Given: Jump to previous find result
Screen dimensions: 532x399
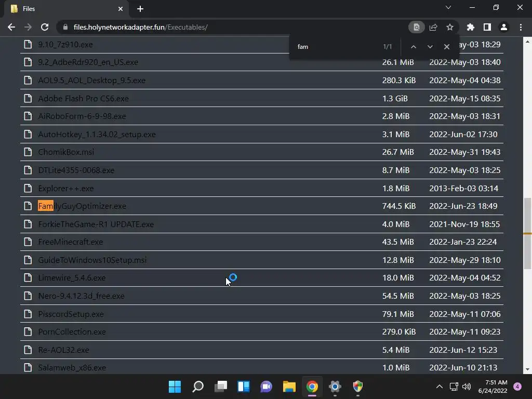Looking at the screenshot, I should 413,47.
